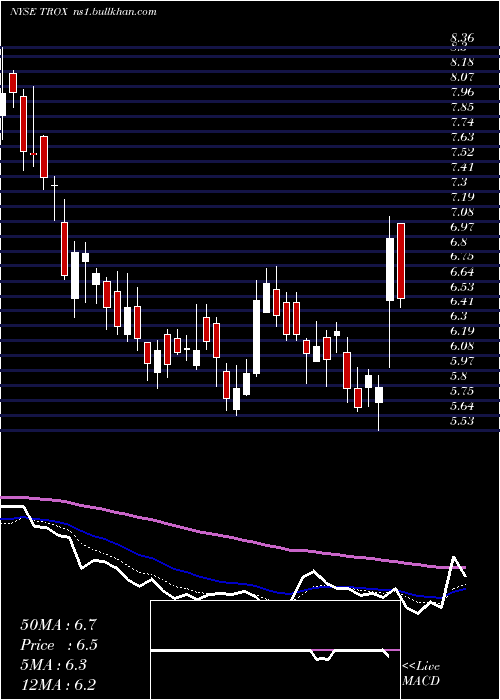Select the 7.85 price axis label
Viewport: 500px width, 700px height.
tap(462, 107)
